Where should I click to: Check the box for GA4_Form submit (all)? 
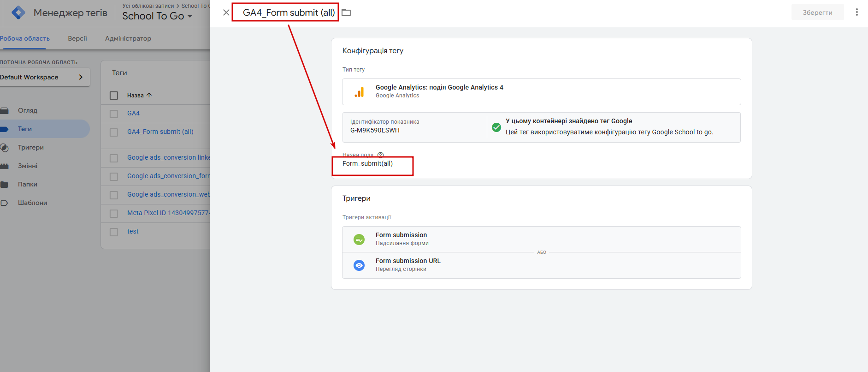click(114, 132)
